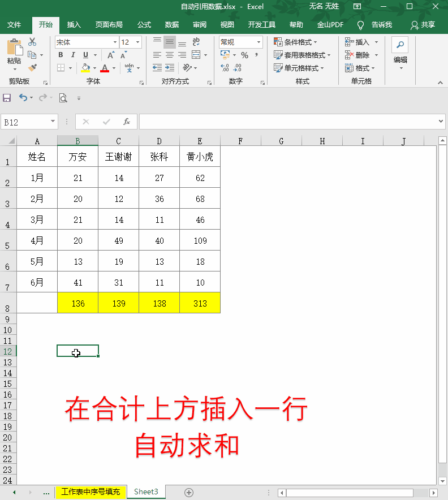Open 套用表格格式 table format menu
448x500 pixels.
coord(302,55)
